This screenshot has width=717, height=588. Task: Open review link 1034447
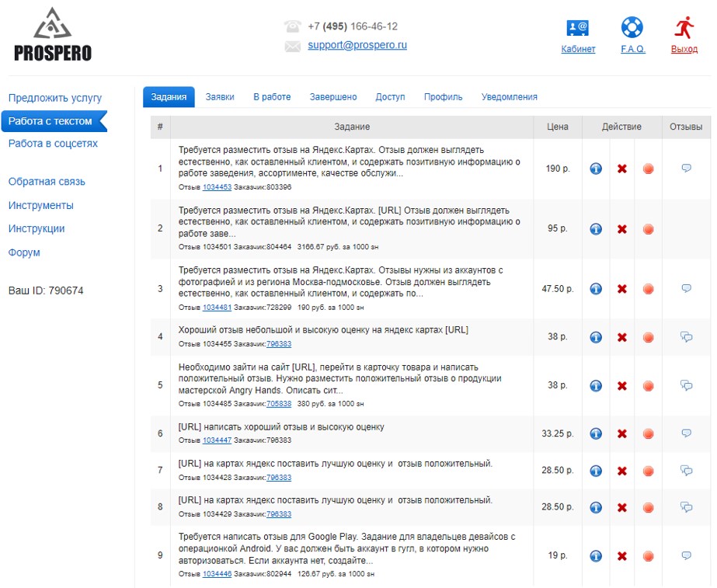(x=218, y=440)
